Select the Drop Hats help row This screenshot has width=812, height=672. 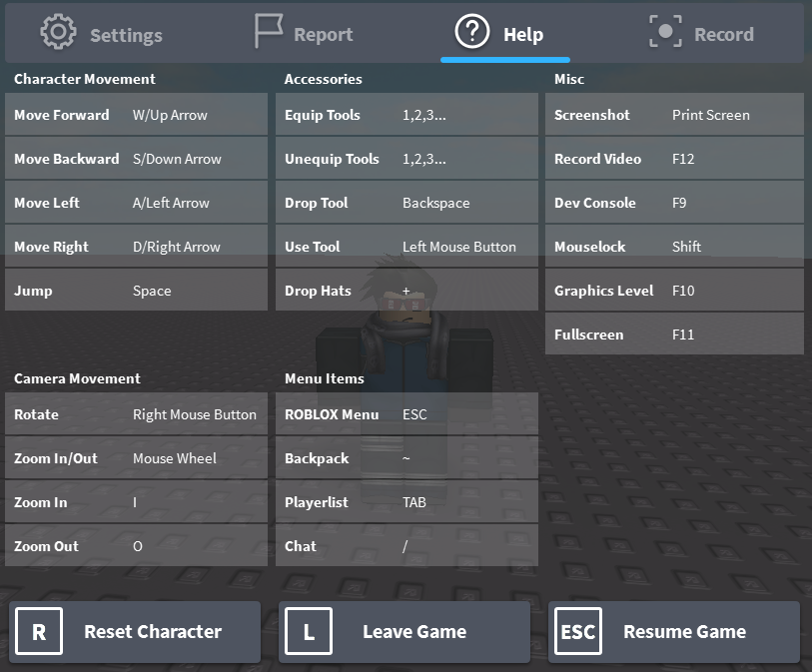406,291
